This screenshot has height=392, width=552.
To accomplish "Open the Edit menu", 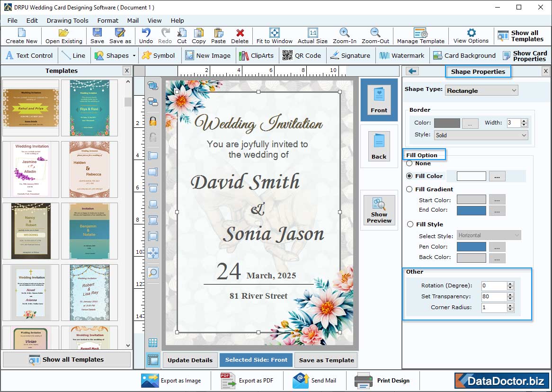I will (32, 20).
